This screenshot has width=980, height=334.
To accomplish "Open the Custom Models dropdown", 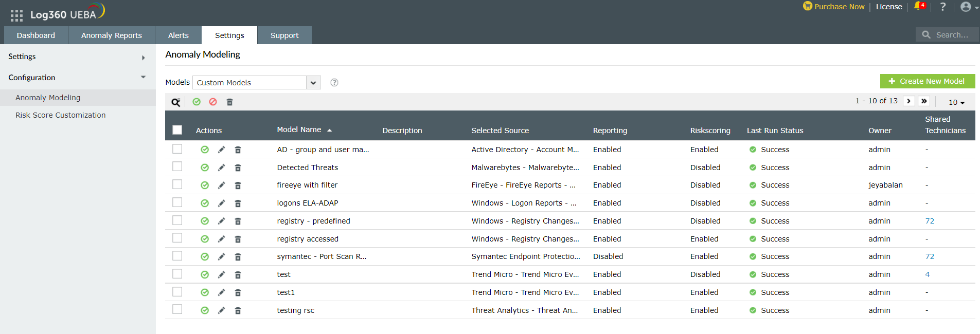I will click(x=256, y=83).
